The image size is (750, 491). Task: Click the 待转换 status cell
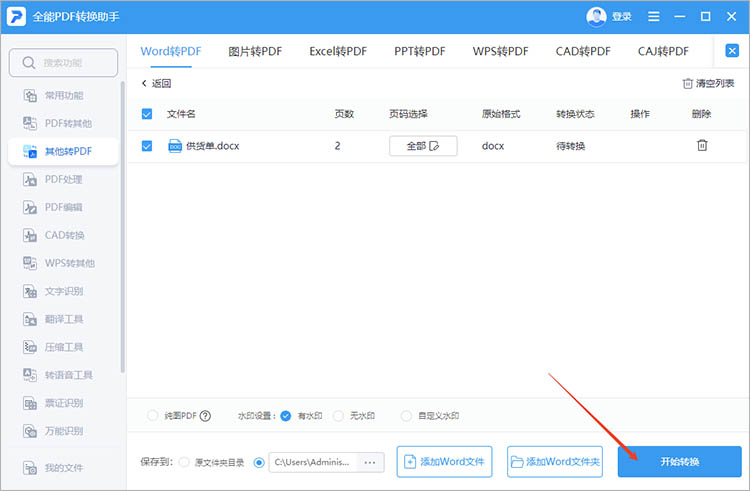coord(571,146)
